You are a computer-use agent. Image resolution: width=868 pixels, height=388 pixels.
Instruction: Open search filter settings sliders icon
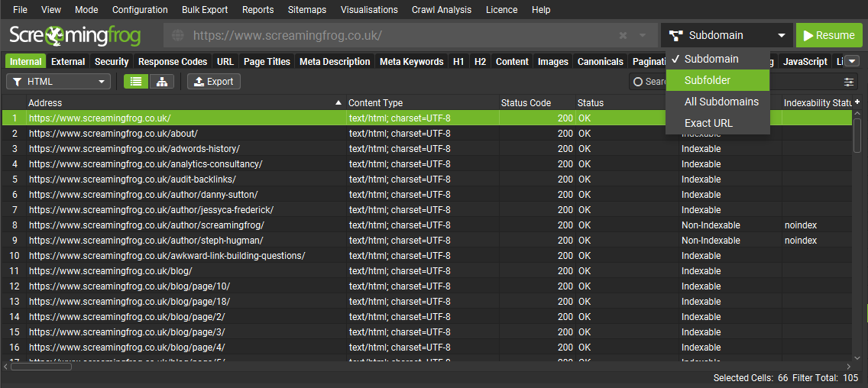coord(849,82)
